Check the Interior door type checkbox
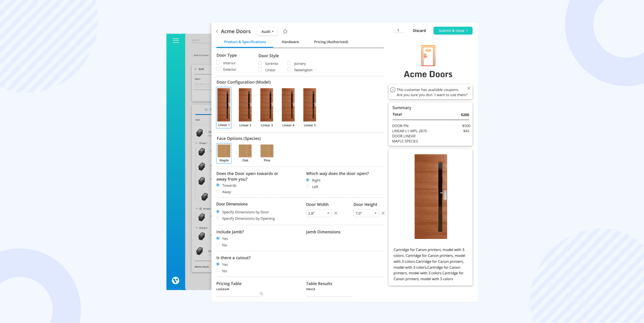644x323 pixels. tap(218, 63)
